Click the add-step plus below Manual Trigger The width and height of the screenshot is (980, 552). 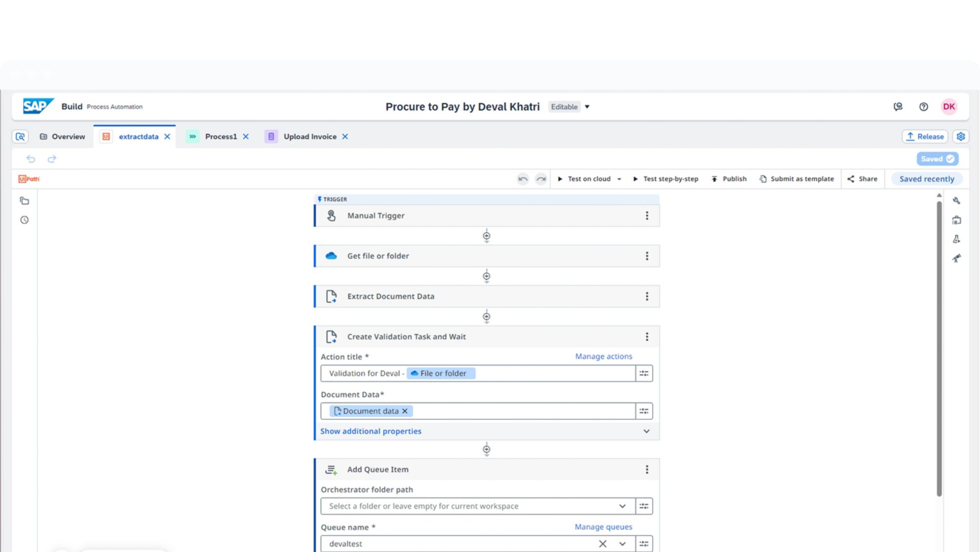486,236
